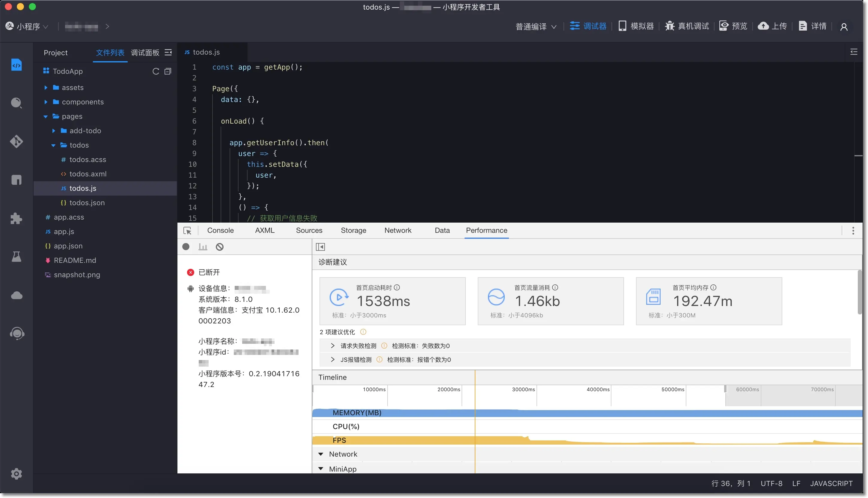Image resolution: width=868 pixels, height=498 pixels.
Task: Switch to the Network devtools tab
Action: pos(397,230)
